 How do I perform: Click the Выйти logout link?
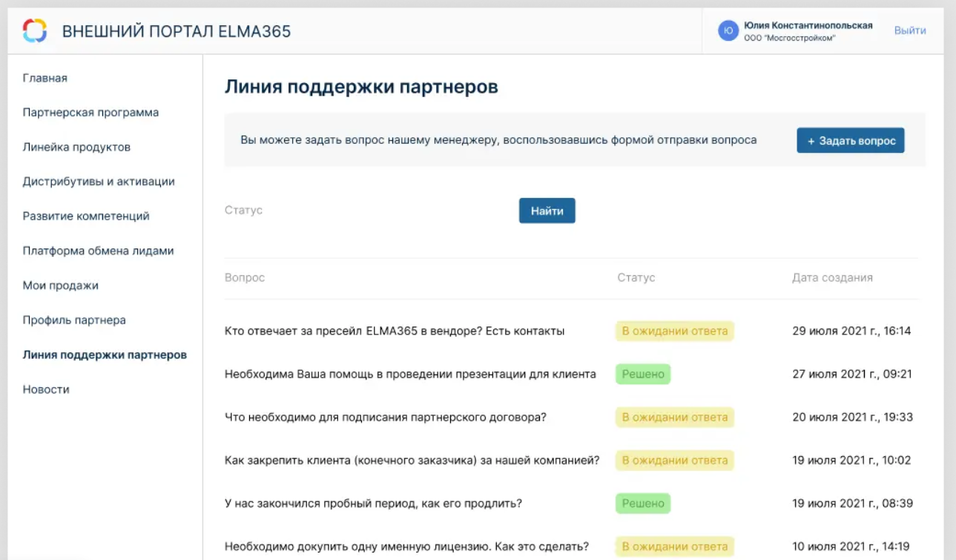pos(910,30)
